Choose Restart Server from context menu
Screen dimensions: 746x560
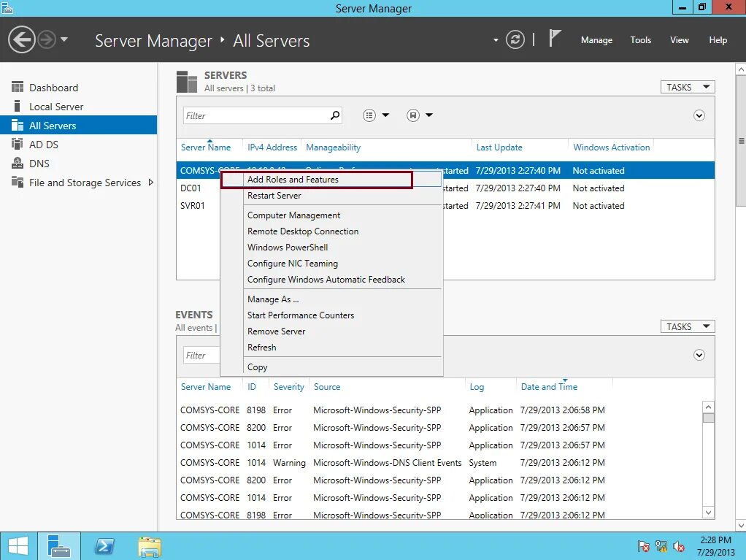point(331,196)
